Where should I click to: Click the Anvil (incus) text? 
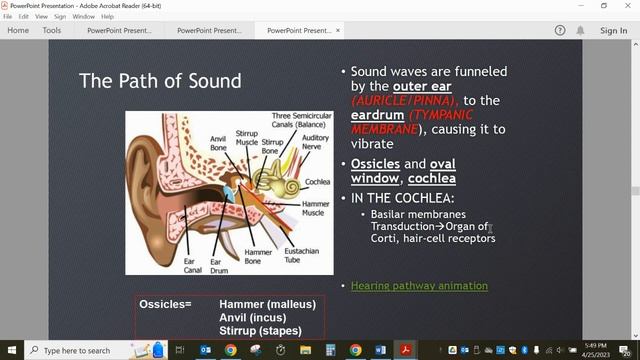(253, 318)
